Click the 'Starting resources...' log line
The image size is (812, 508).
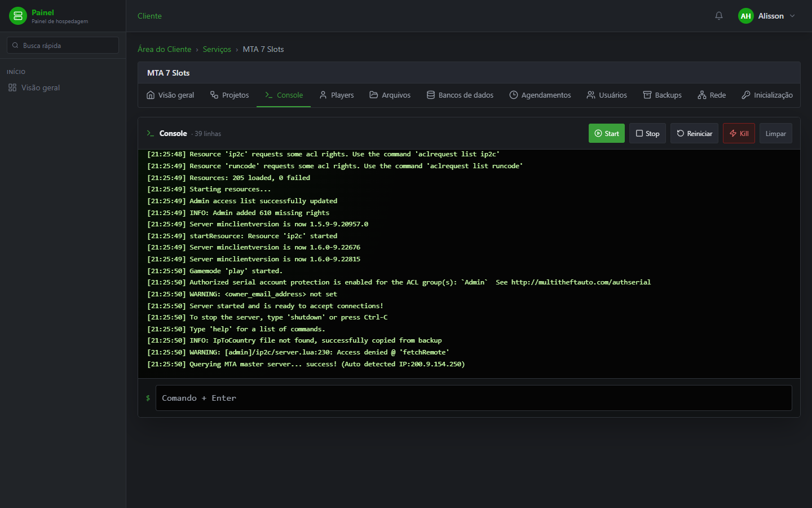pos(209,189)
